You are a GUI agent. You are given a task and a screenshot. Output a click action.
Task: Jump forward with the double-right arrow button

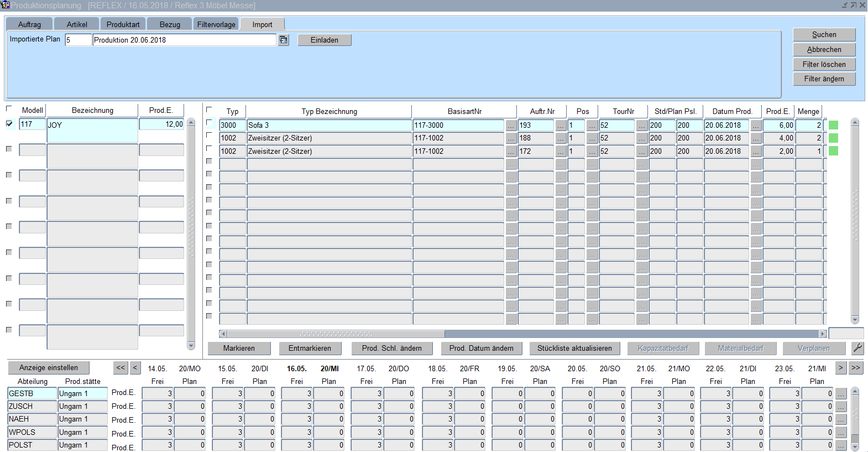(856, 368)
